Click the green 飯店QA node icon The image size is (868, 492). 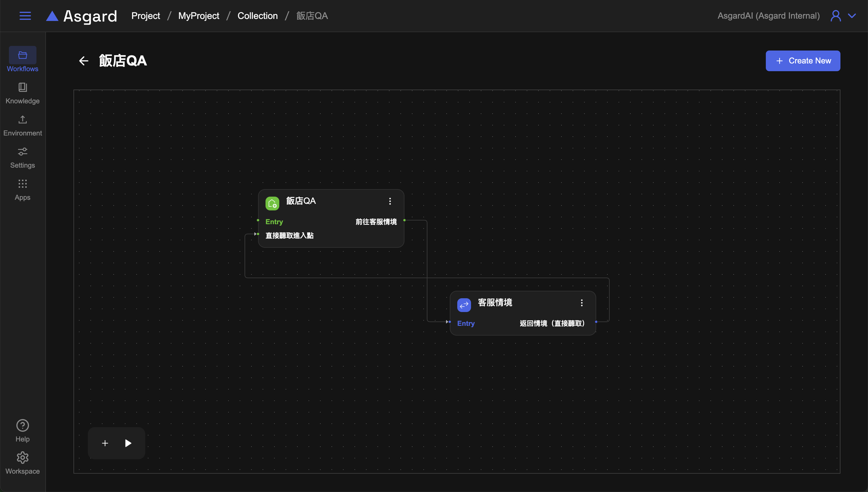click(x=272, y=204)
